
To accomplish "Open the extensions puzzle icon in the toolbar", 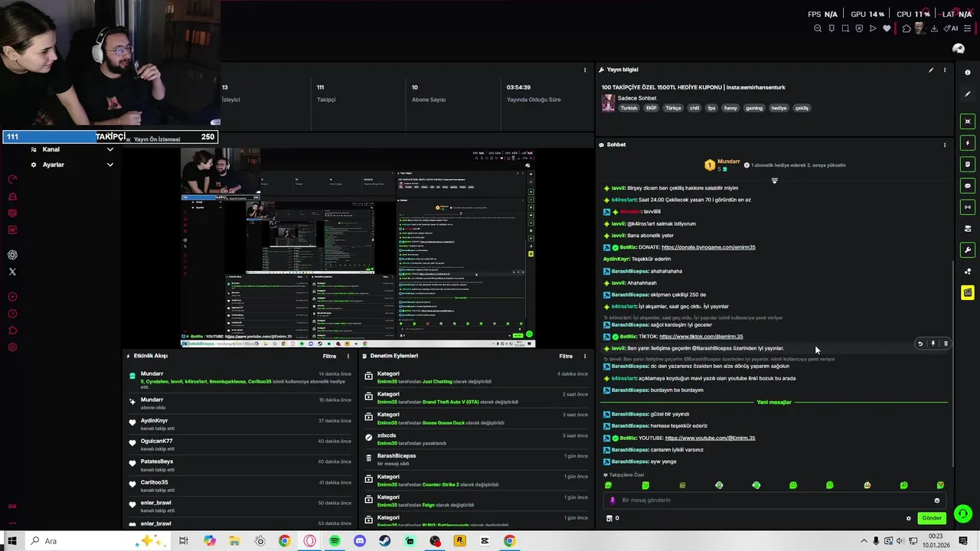I will (x=906, y=28).
